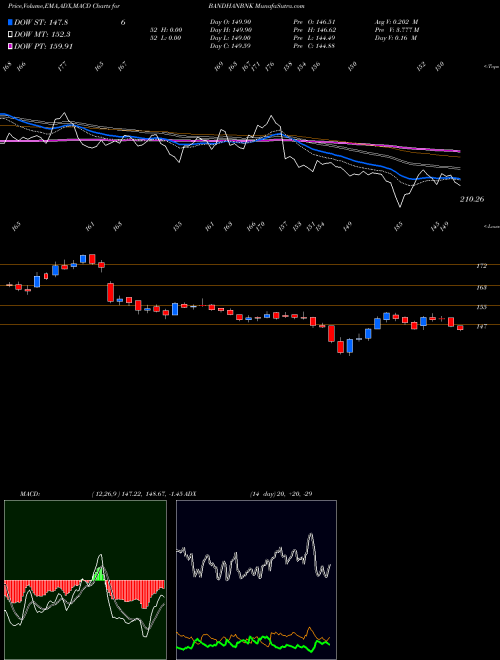Select the 'DOW PT: 159.91' label
The height and width of the screenshot is (660, 500).
click(43, 46)
